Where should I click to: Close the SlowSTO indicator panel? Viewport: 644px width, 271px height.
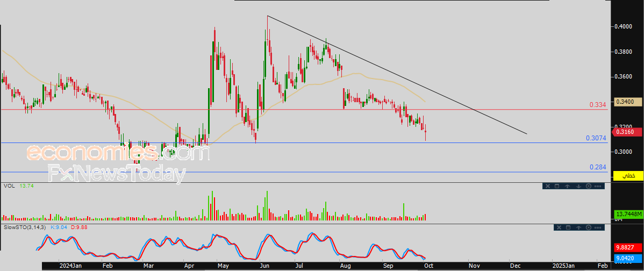559,227
